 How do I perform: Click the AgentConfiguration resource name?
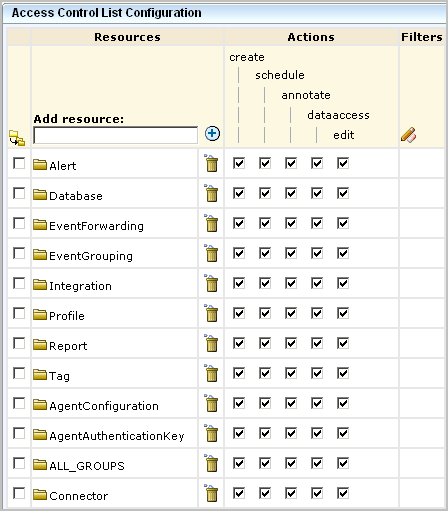[x=104, y=406]
